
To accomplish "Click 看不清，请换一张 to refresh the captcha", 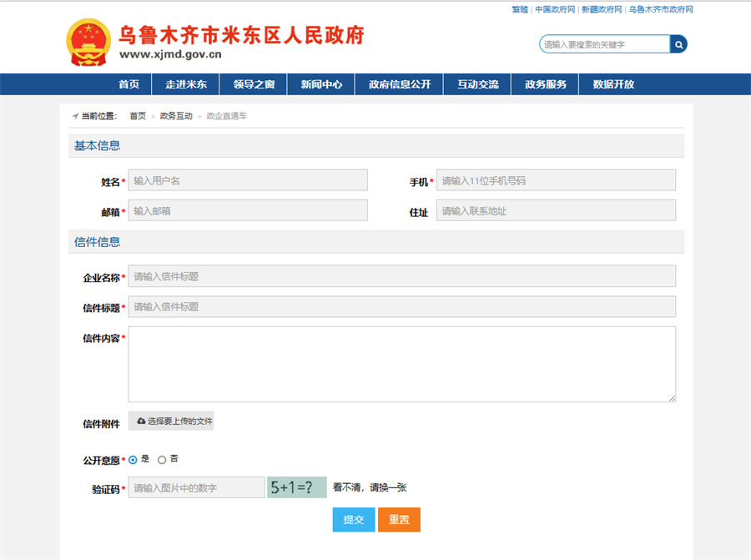I will tap(370, 487).
